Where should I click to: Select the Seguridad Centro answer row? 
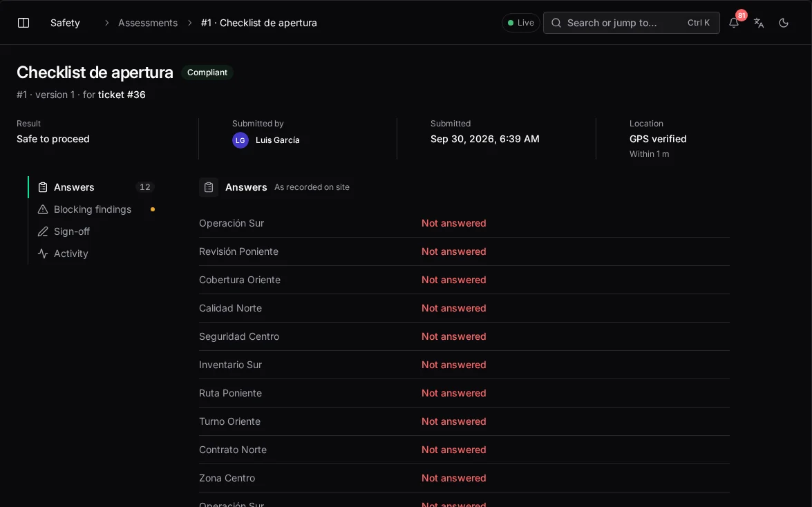click(464, 336)
